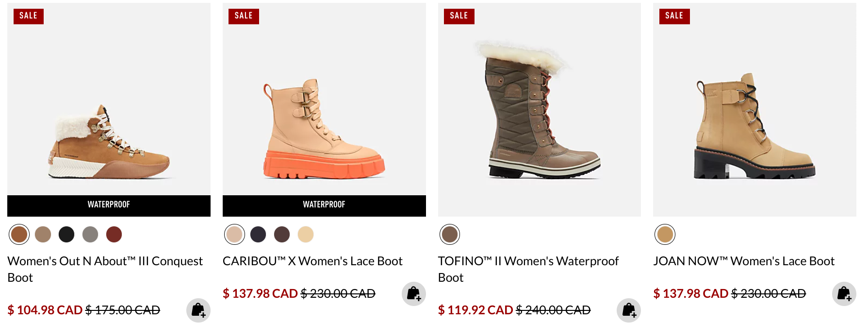This screenshot has width=868, height=324.
Task: Add JOAN NOW Lace Boot to bag
Action: pos(844,294)
